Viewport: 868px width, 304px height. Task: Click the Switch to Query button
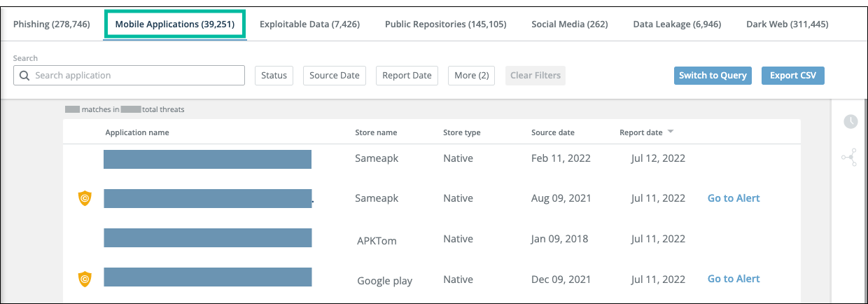point(713,76)
